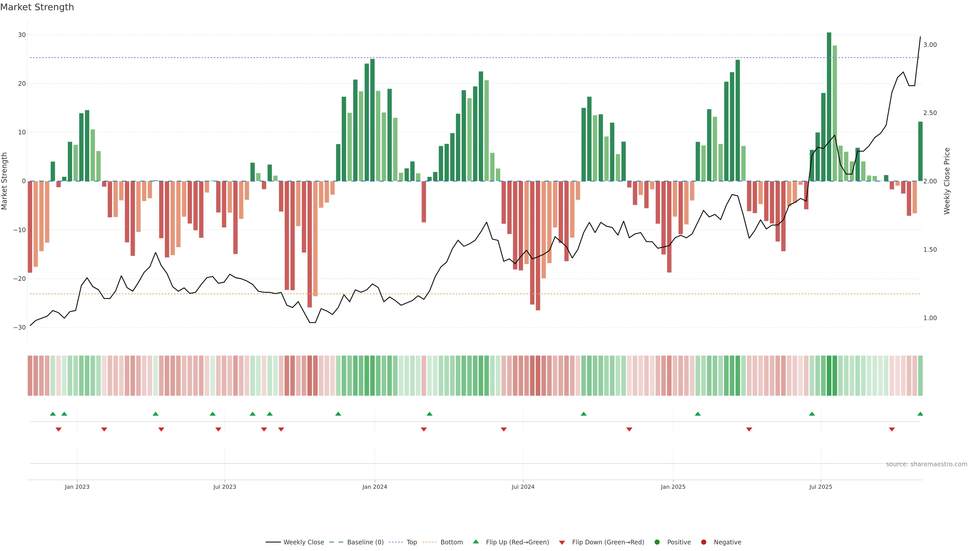The height and width of the screenshot is (551, 980).
Task: Click the Weekly Close Price axis title
Action: [947, 181]
